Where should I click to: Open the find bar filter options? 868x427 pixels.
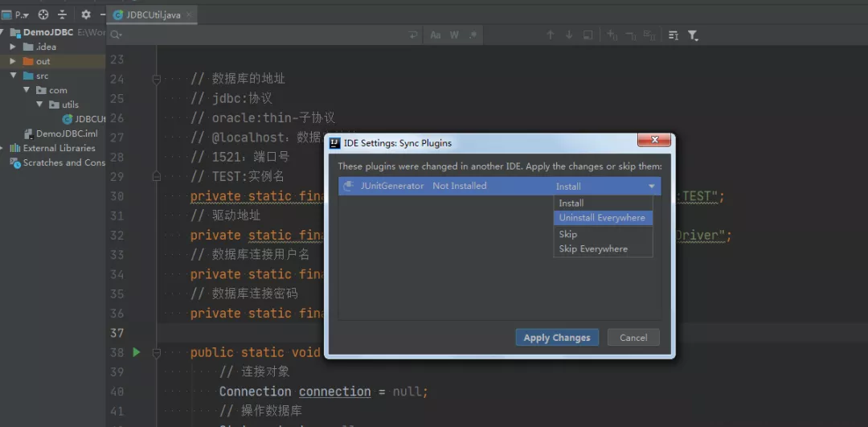tap(693, 35)
